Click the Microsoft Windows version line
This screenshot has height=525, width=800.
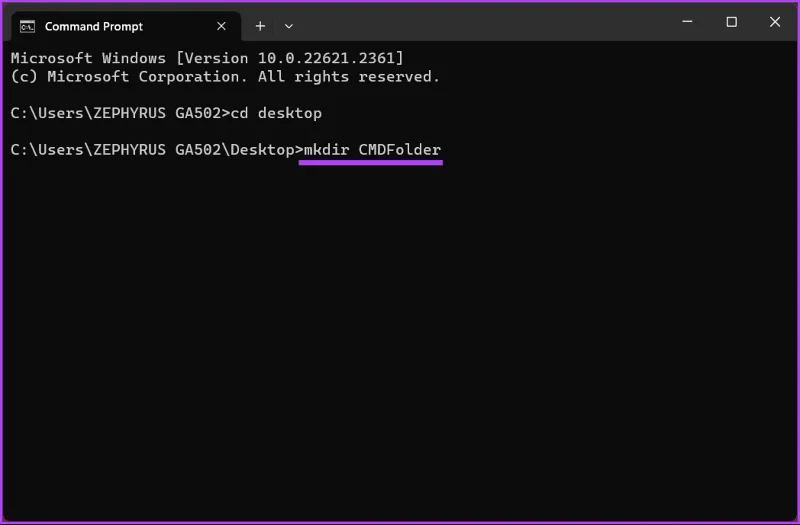coord(207,58)
